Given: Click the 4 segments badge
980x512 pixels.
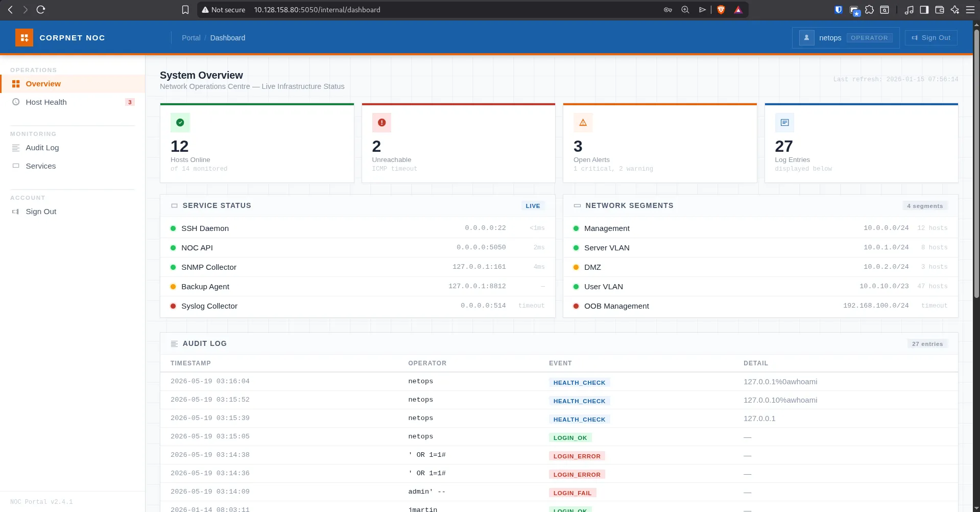Looking at the screenshot, I should tap(925, 206).
